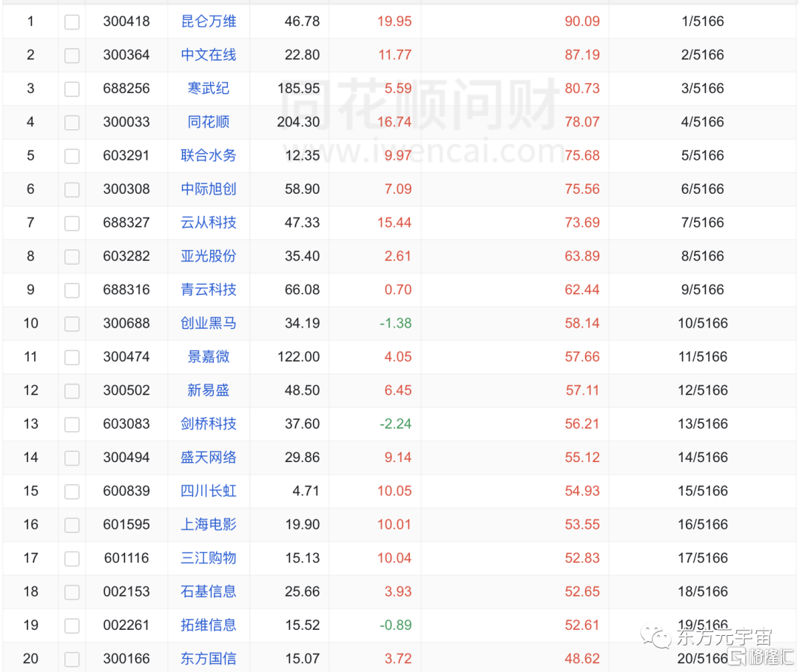
Task: Click stock code 601595
Action: [x=127, y=526]
